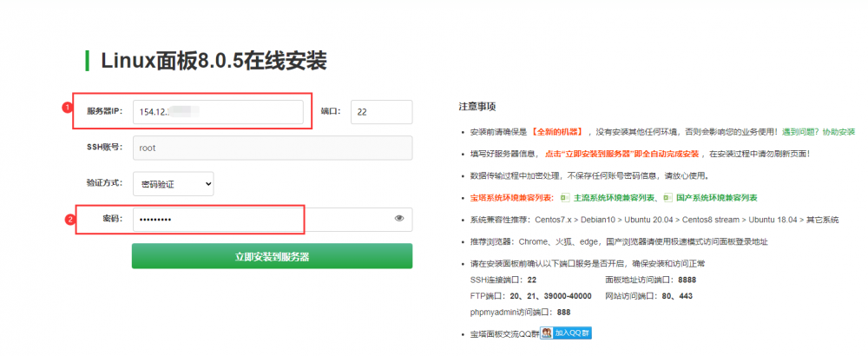Click icon before 主流系统环境兼容列表

(564, 198)
